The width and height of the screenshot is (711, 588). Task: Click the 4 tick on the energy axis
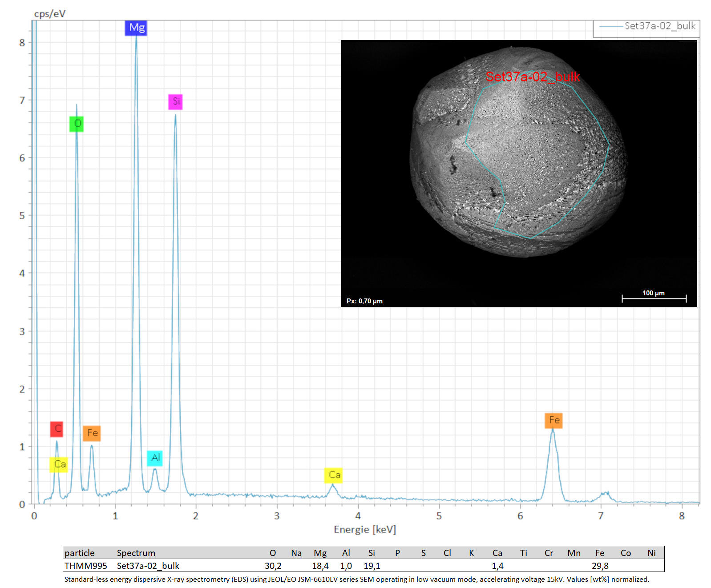pos(358,516)
